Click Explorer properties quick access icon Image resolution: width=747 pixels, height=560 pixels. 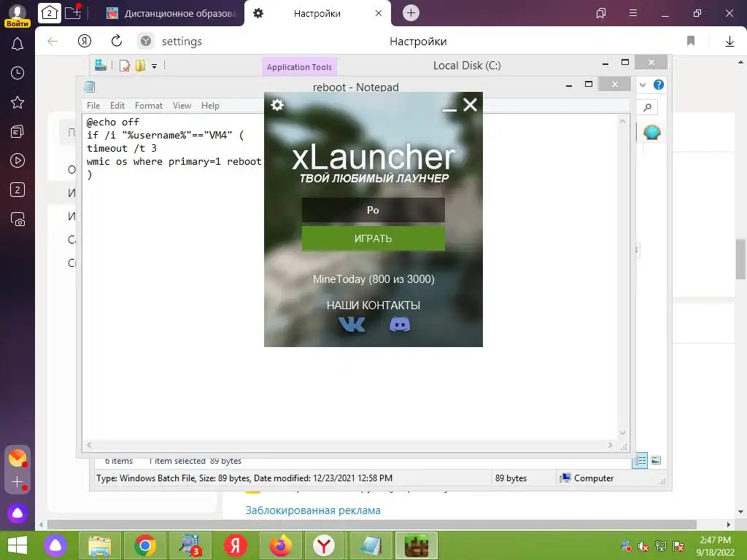click(125, 66)
